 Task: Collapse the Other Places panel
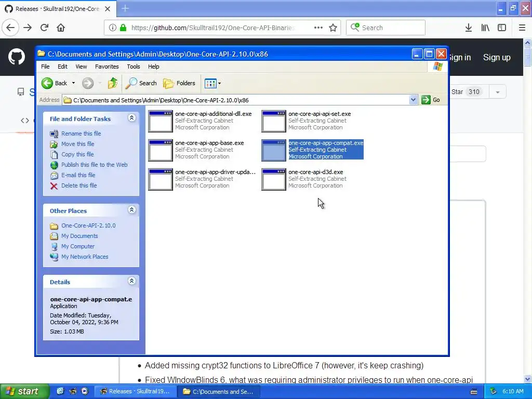point(131,210)
